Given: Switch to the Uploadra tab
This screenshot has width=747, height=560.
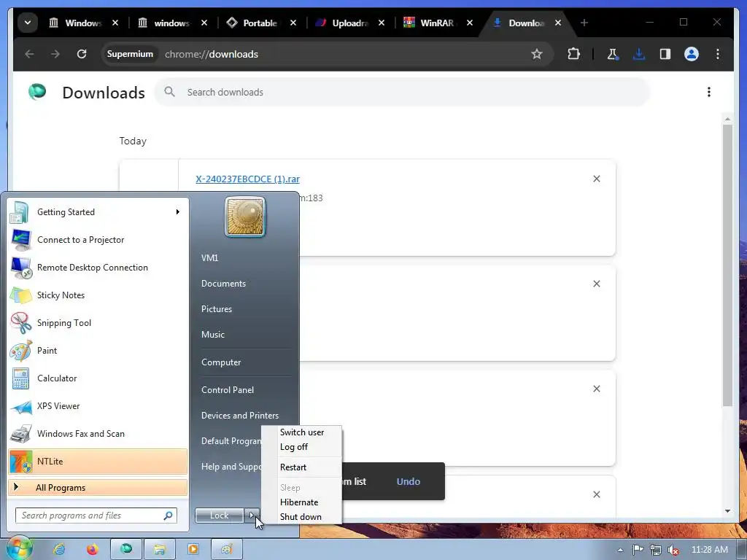Looking at the screenshot, I should (349, 23).
